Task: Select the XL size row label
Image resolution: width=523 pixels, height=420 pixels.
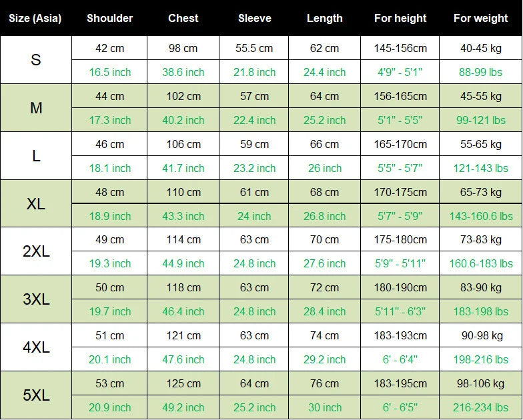Action: click(x=36, y=204)
